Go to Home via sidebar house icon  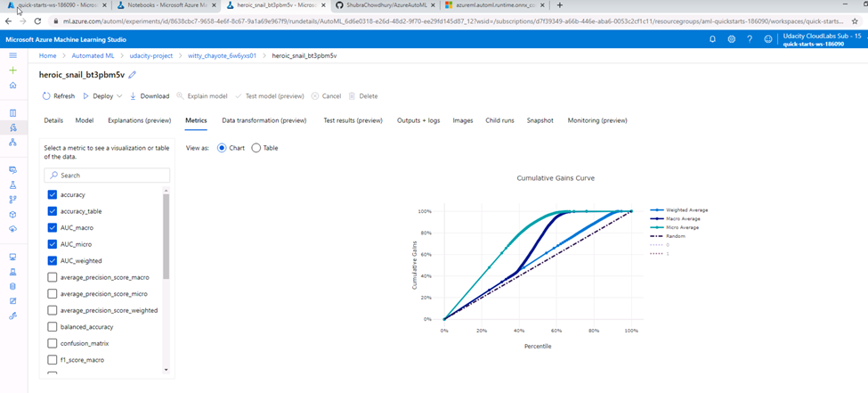click(13, 85)
